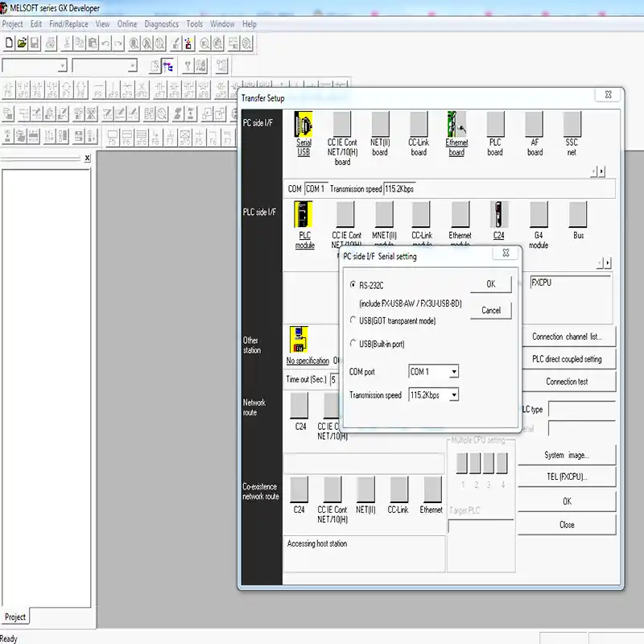Expand the Transmission speed dropdown
The width and height of the screenshot is (644, 644).
click(454, 395)
